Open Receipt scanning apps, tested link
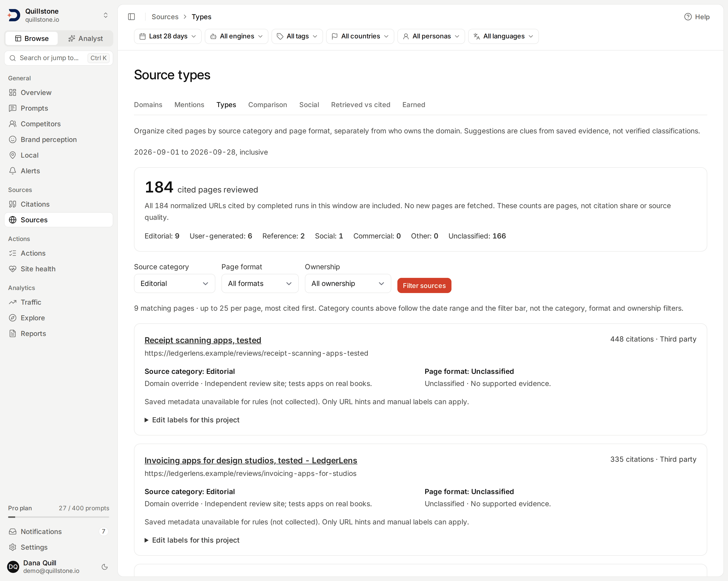Image resolution: width=728 pixels, height=581 pixels. tap(202, 340)
